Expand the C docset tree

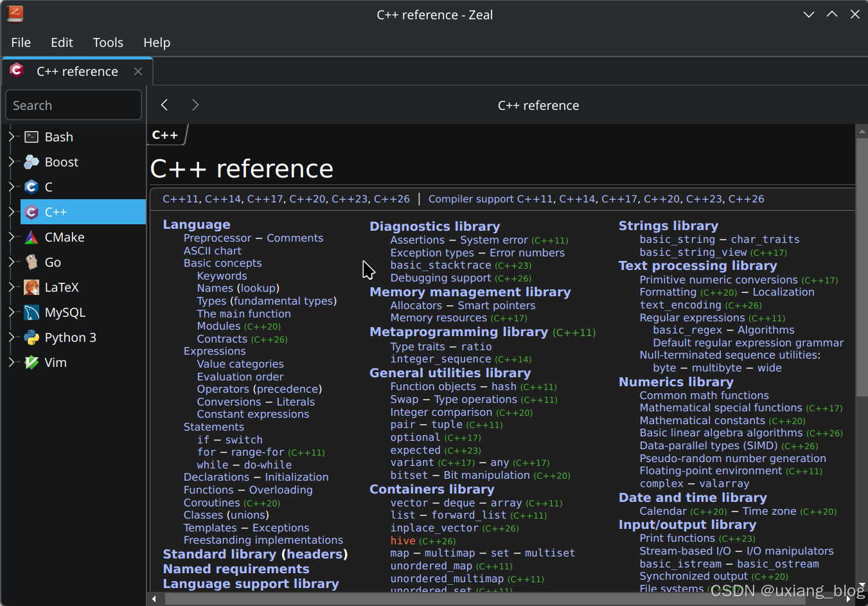11,187
